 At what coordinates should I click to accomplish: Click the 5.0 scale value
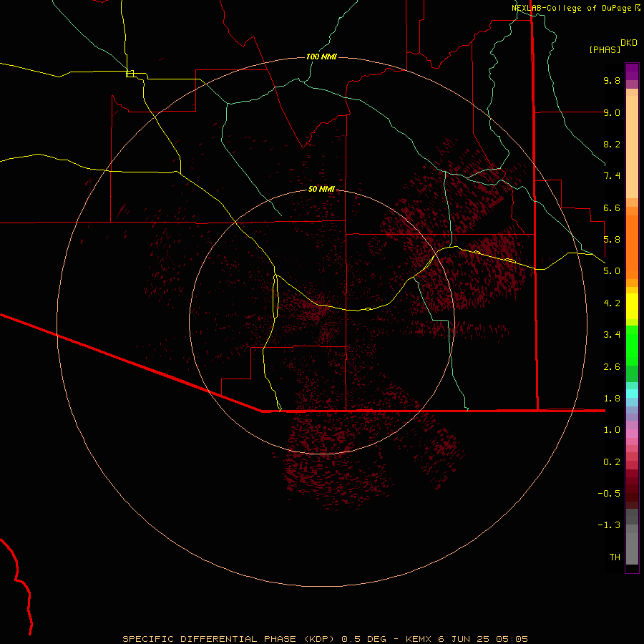[x=612, y=271]
